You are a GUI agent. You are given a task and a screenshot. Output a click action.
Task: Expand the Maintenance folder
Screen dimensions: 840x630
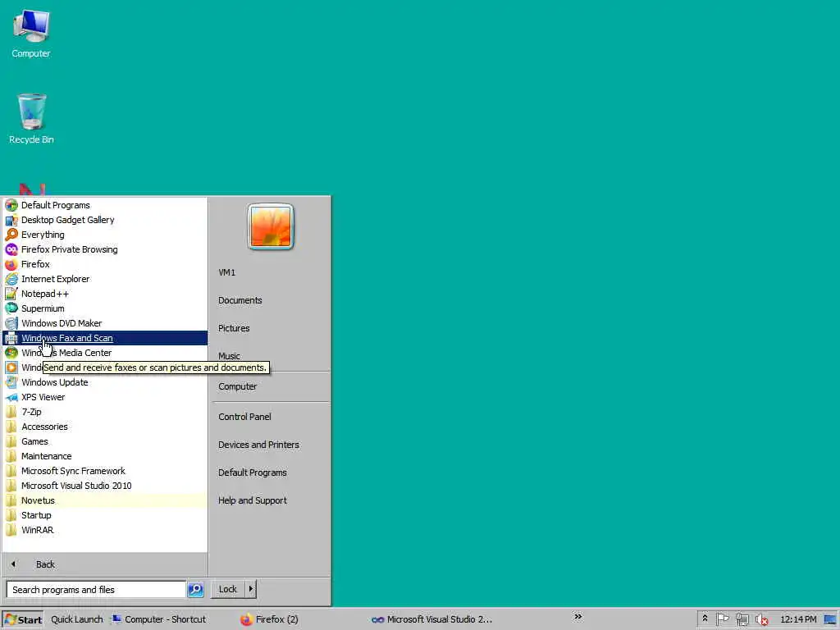point(104,456)
